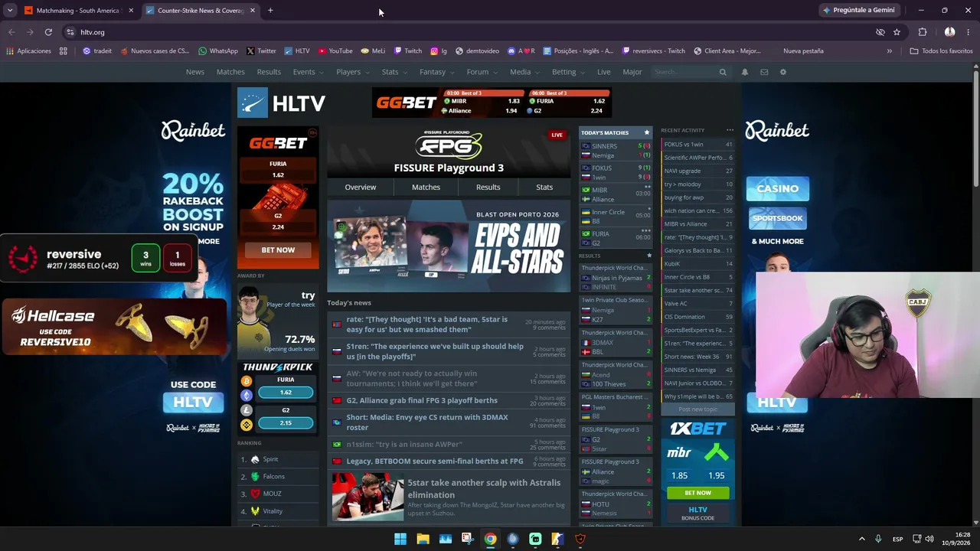Image resolution: width=980 pixels, height=551 pixels.
Task: Click the Pregúntale a Gemini button
Action: coord(858,11)
